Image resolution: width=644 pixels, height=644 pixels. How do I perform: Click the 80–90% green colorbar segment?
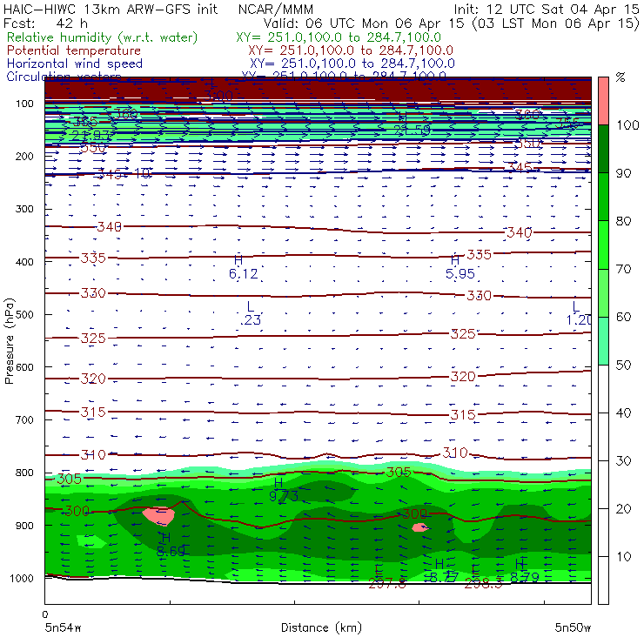[x=603, y=197]
